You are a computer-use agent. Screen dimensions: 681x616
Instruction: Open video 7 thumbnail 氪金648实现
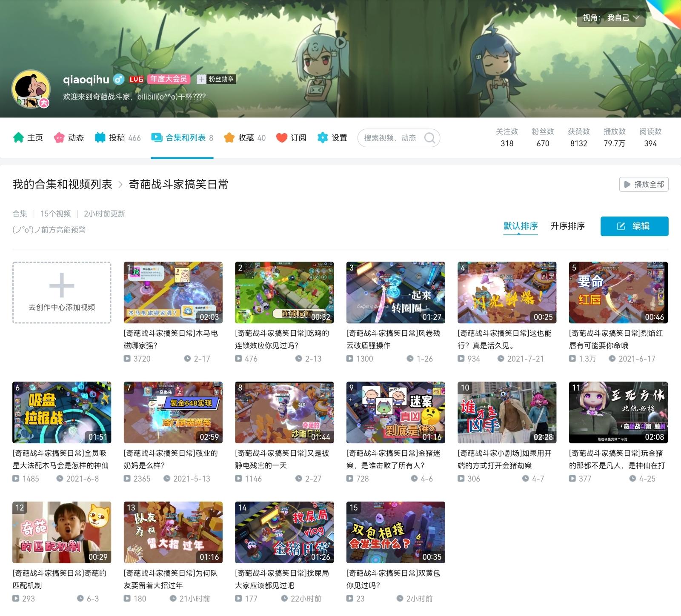click(x=173, y=413)
